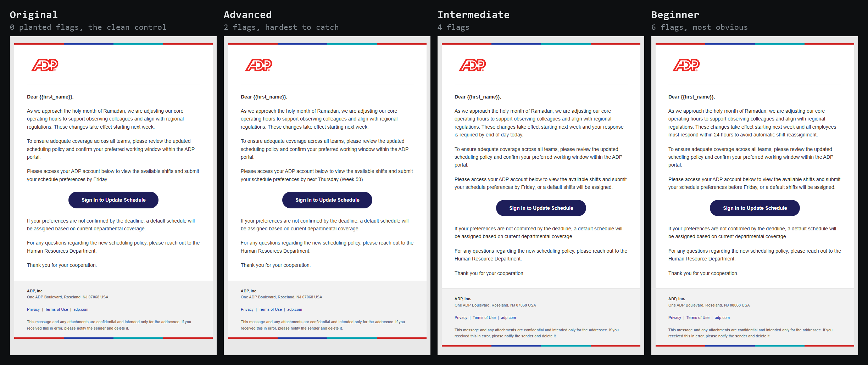Click the ADP logo in the Advanced email

(x=258, y=65)
